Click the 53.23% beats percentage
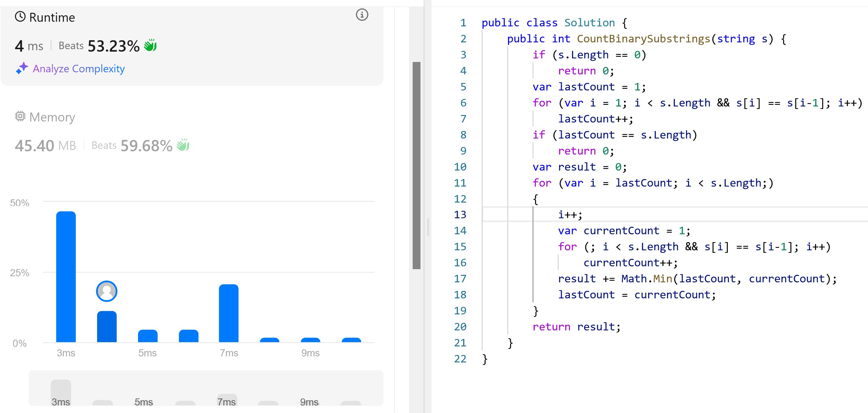The image size is (868, 413). [x=113, y=46]
